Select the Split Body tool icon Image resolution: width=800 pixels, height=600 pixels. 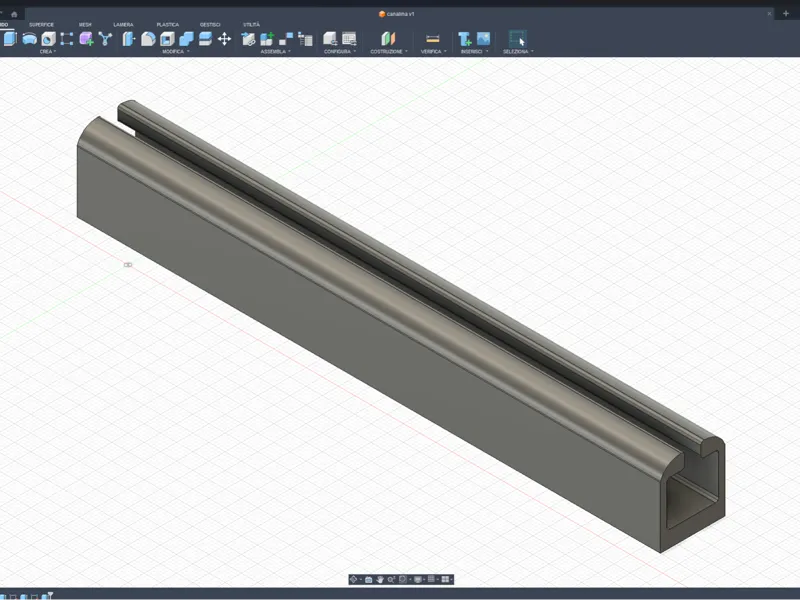tap(205, 39)
